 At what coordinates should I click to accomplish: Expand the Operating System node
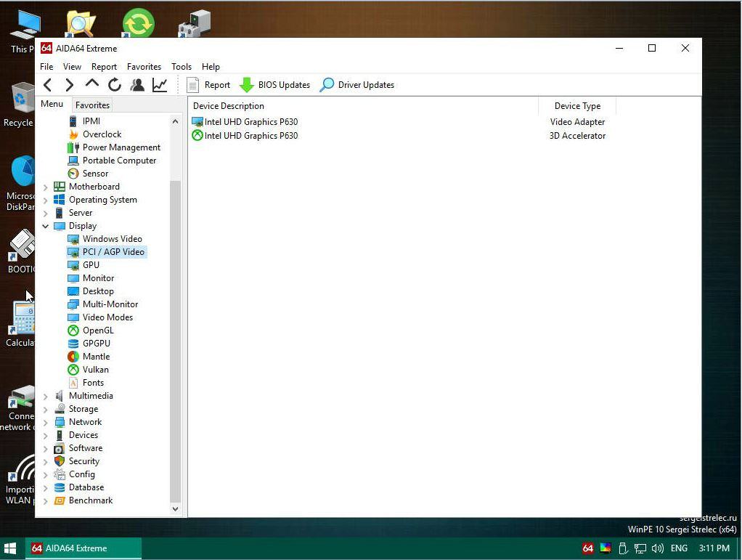click(46, 200)
